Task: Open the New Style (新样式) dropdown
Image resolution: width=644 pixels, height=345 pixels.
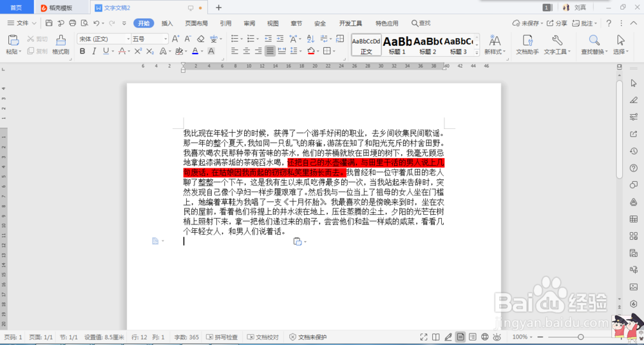Action: [x=495, y=52]
